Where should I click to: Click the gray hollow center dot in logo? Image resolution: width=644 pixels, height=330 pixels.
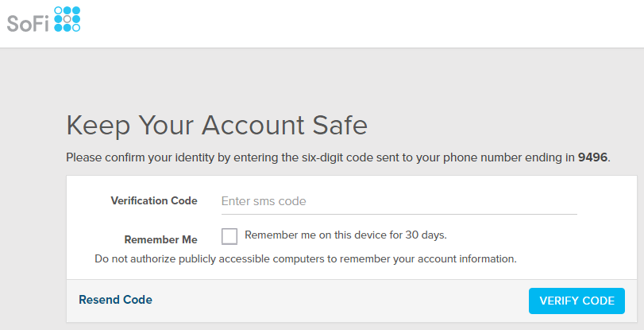point(67,19)
